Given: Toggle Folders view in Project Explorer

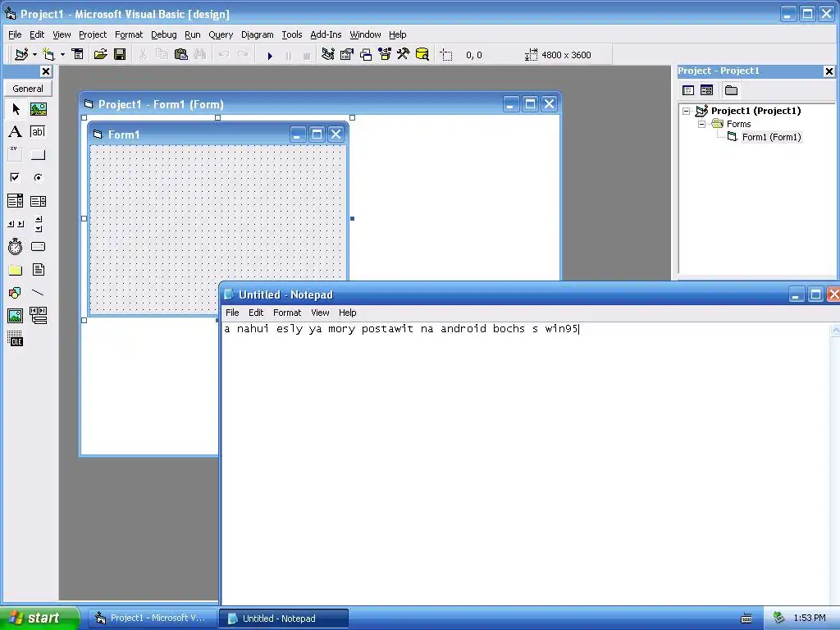Looking at the screenshot, I should tap(731, 90).
